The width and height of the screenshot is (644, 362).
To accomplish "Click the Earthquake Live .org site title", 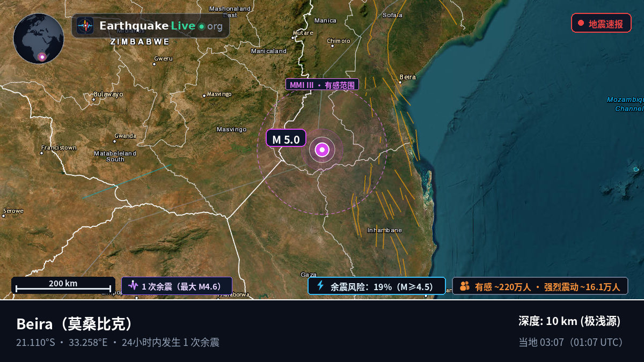I will (x=161, y=26).
